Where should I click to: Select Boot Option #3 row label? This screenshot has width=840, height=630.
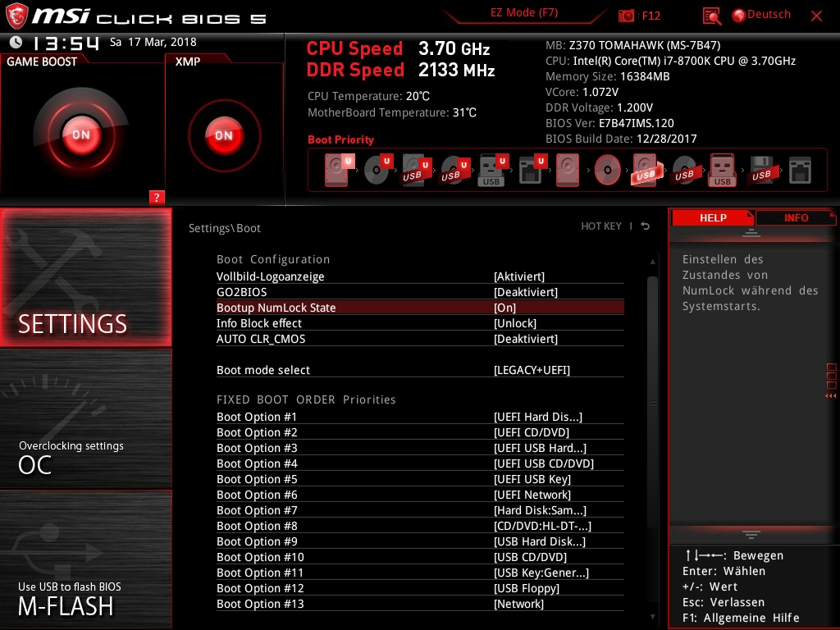click(x=257, y=448)
